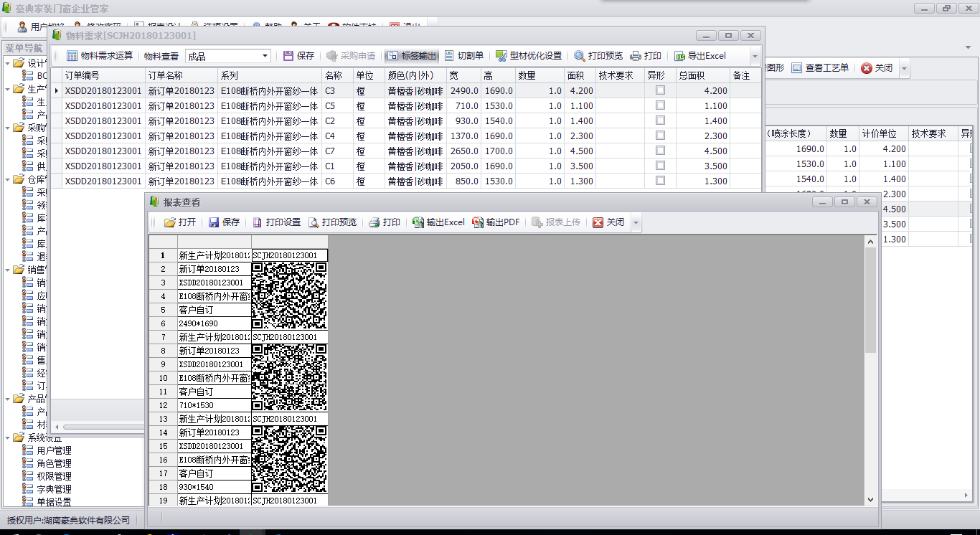The image size is (980, 535).
Task: Select the 总面积 column header
Action: pos(692,75)
